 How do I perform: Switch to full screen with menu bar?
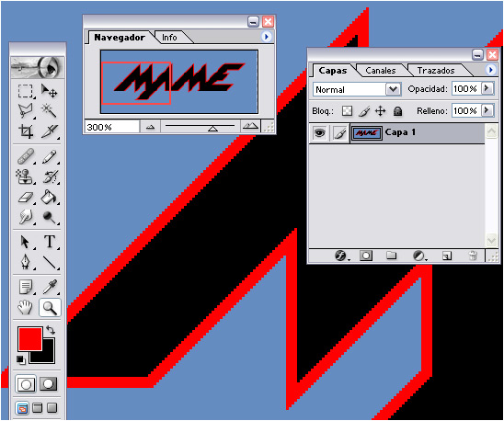pos(38,408)
